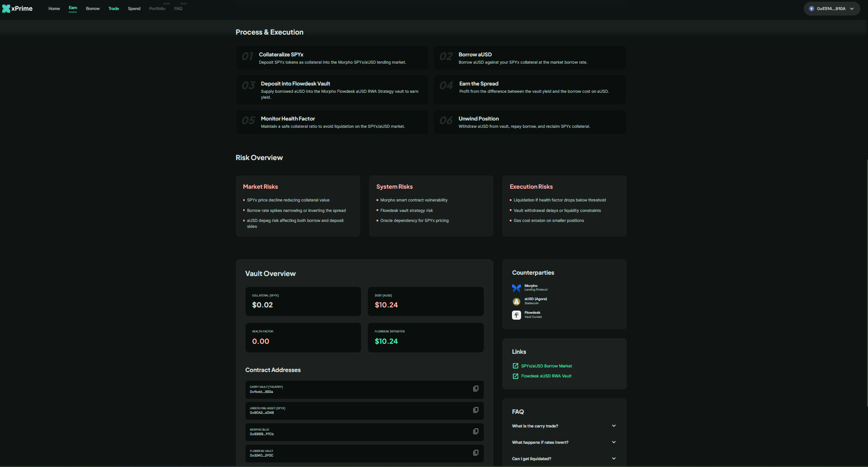
Task: Click step 01 Collateralize SPYx card
Action: [332, 58]
